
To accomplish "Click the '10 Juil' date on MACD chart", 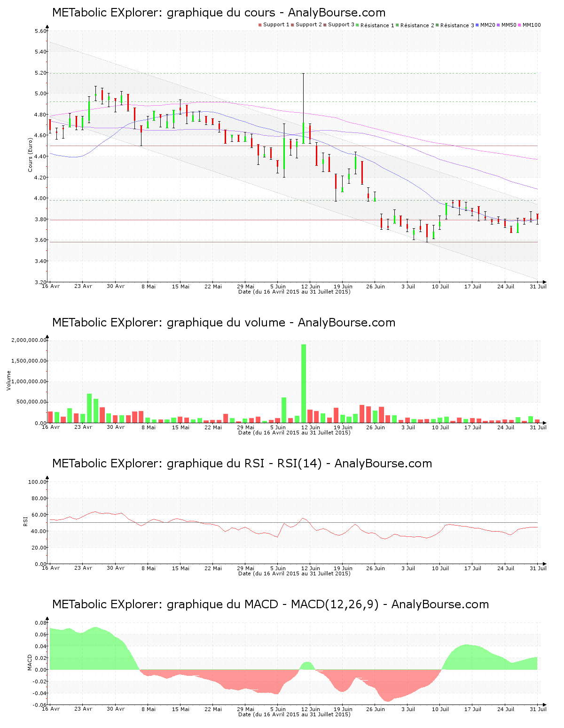I will click(x=440, y=709).
